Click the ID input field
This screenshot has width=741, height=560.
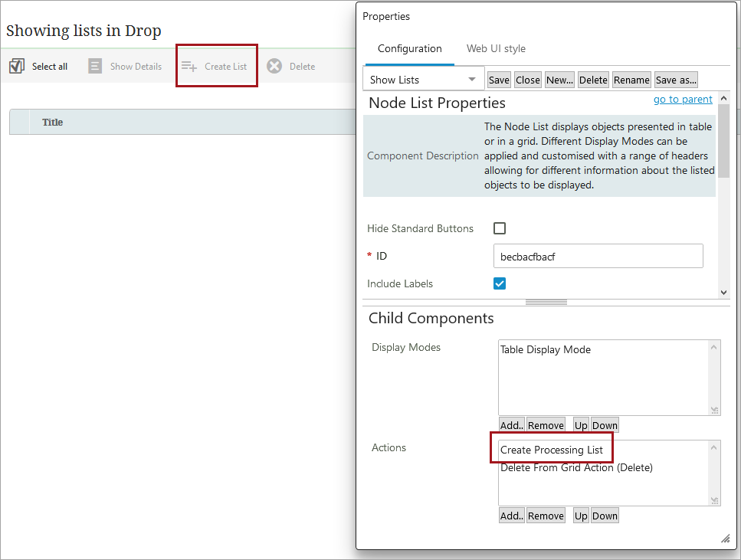(x=598, y=257)
